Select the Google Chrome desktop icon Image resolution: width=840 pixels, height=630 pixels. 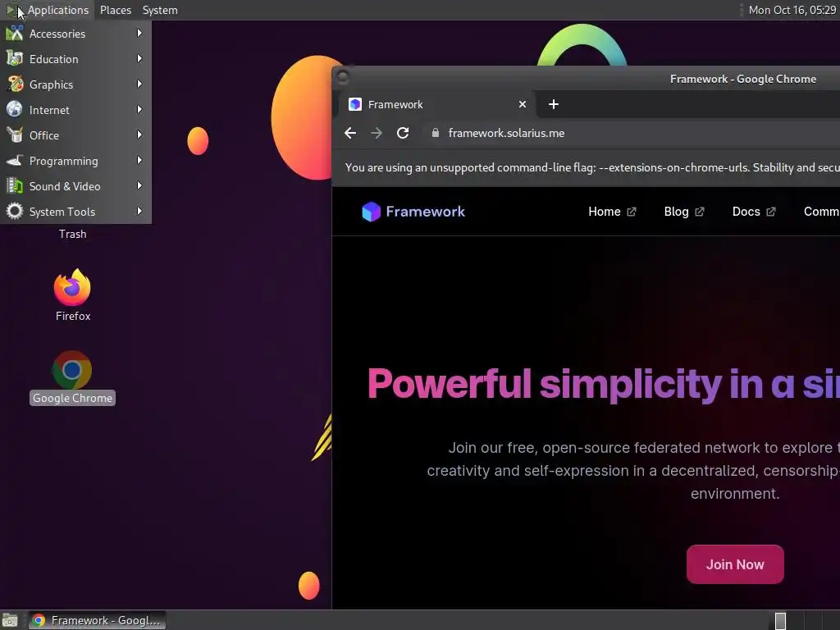[72, 370]
